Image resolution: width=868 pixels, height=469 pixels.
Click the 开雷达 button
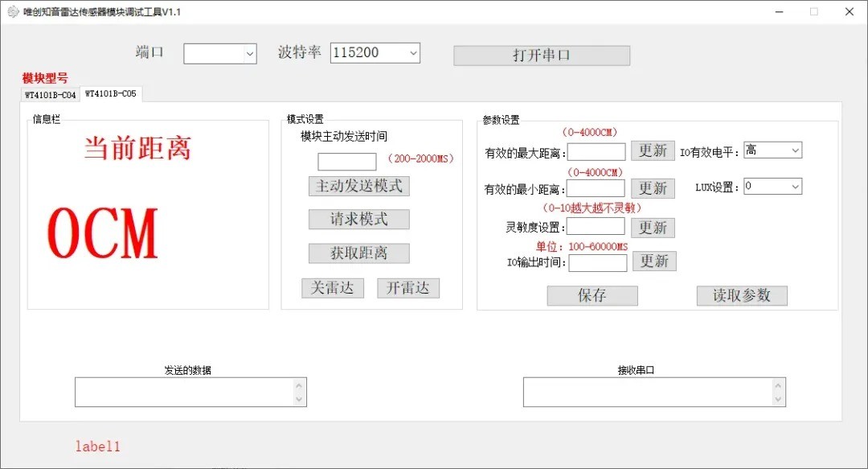coord(408,288)
